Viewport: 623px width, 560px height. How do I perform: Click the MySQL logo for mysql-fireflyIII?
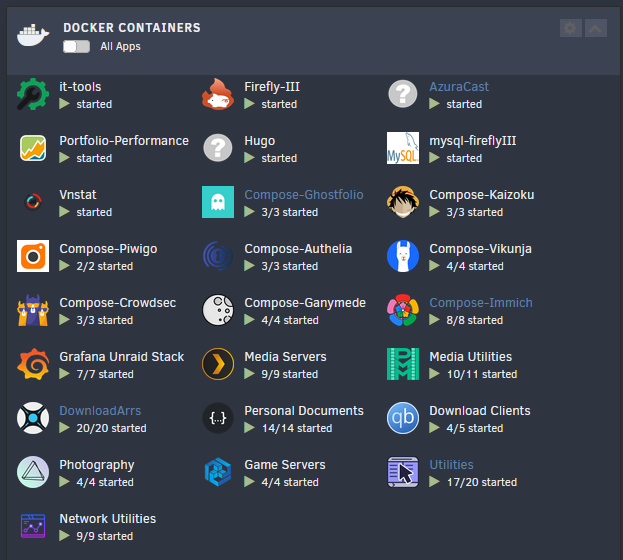403,148
